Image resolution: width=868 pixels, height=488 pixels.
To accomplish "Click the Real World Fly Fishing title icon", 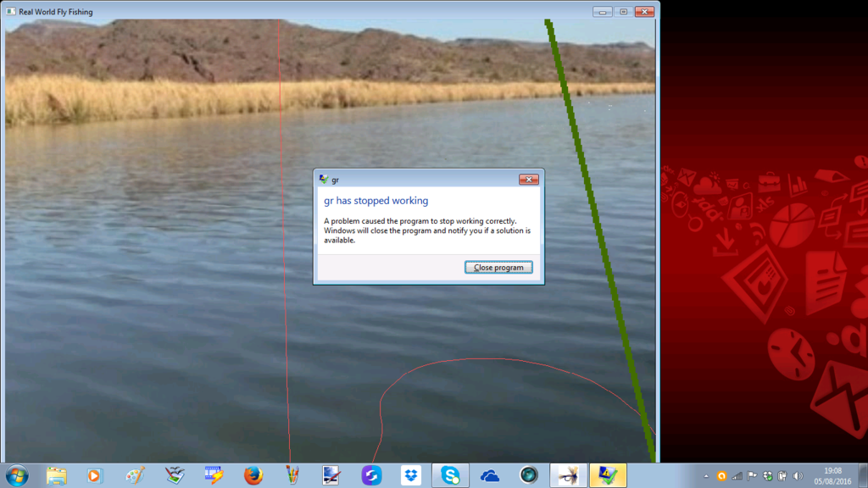I will tap(11, 12).
